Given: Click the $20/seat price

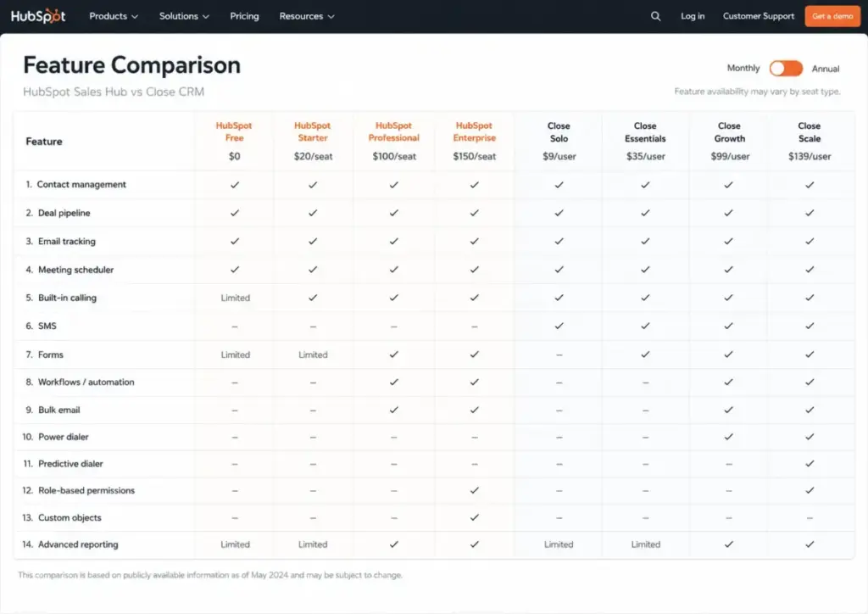Looking at the screenshot, I should (314, 157).
